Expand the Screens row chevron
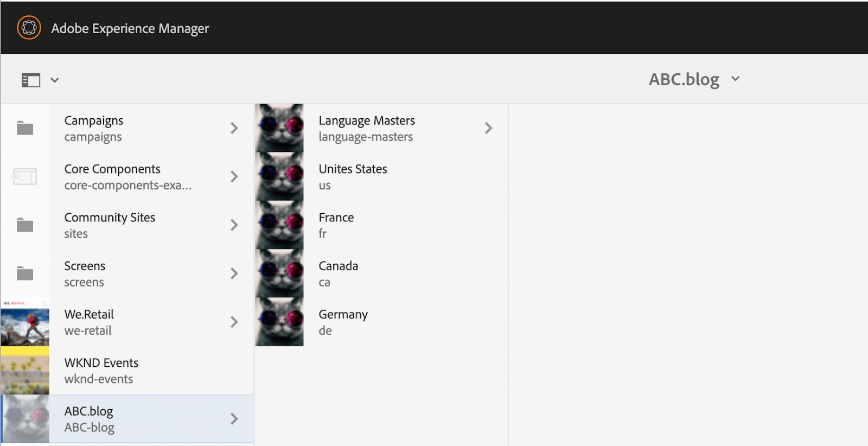868x446 pixels. [234, 273]
